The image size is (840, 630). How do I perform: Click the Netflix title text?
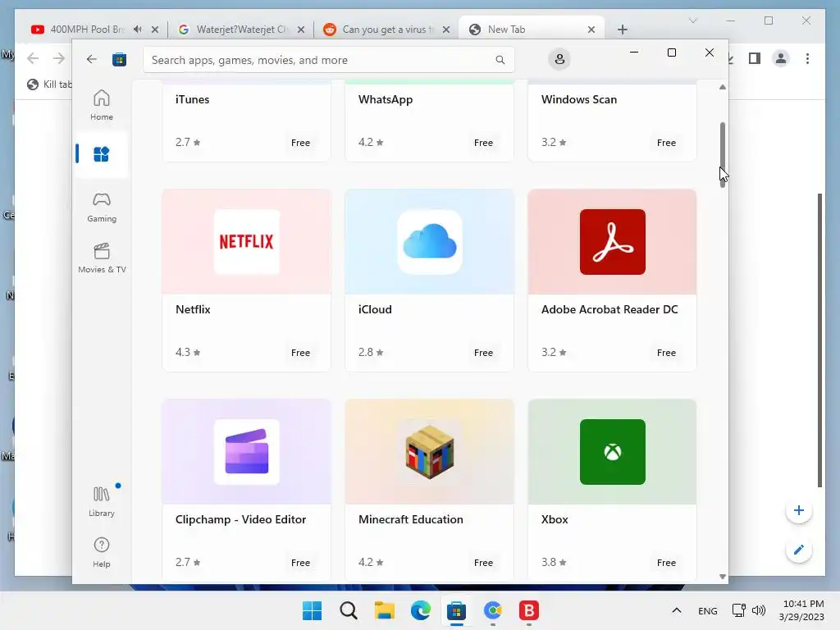coord(193,309)
